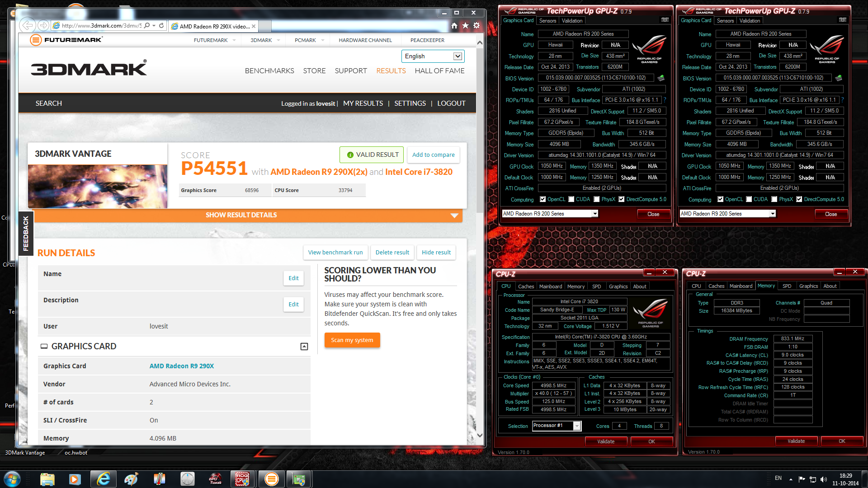Click Hide result button

pyautogui.click(x=436, y=253)
